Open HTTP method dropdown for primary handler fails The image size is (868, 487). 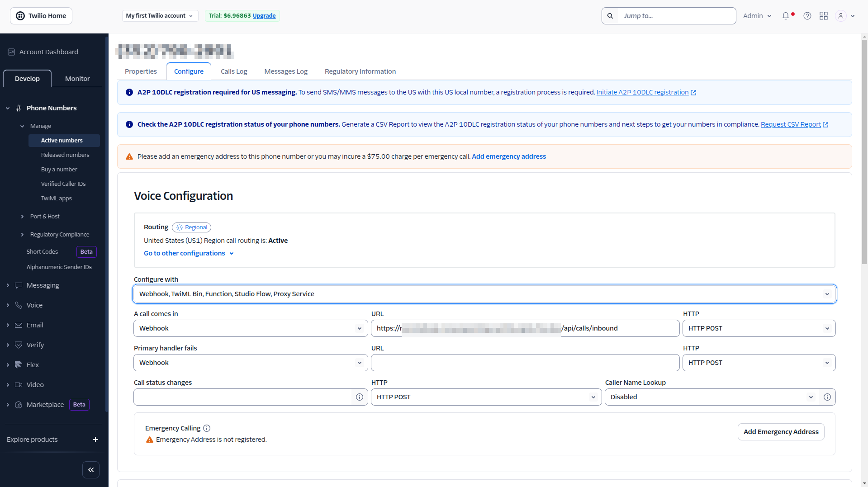(759, 363)
